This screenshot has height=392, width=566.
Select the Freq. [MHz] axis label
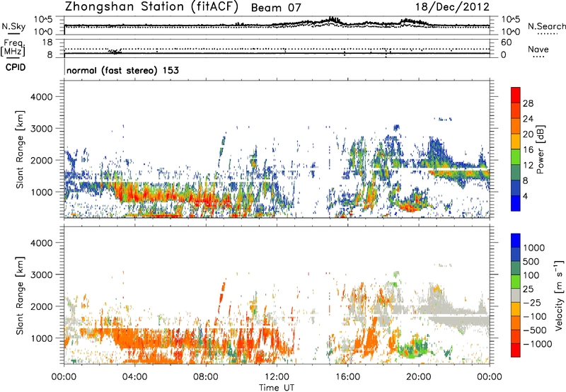click(x=13, y=47)
